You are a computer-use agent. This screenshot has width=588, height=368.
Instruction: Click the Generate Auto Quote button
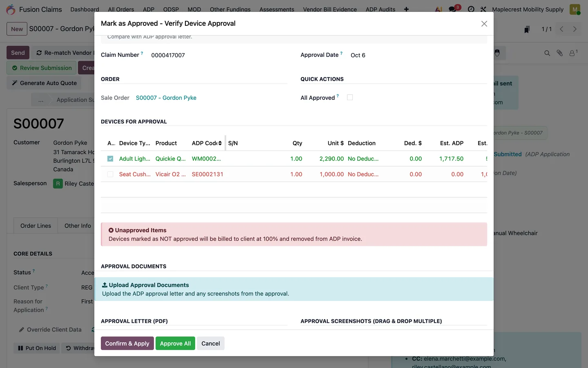[44, 83]
